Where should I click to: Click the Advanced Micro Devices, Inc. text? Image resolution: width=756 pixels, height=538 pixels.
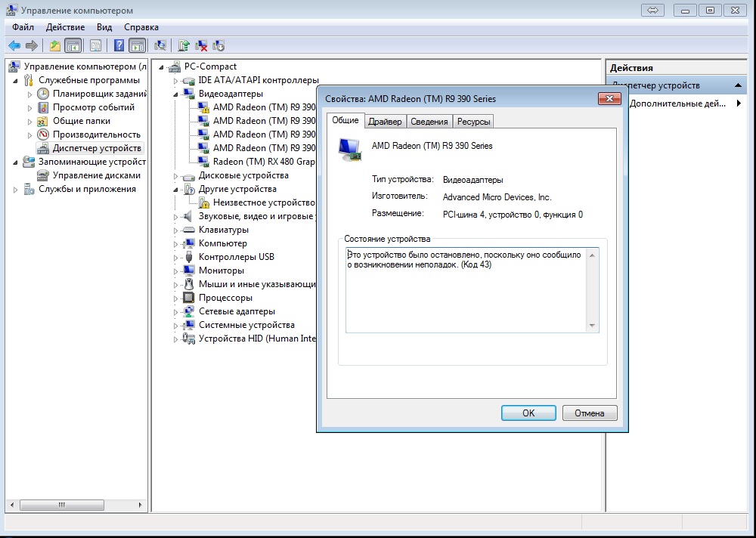[497, 197]
